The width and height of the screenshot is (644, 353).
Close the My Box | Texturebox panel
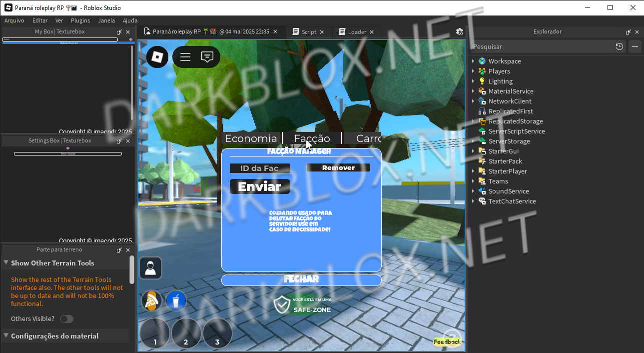click(128, 32)
